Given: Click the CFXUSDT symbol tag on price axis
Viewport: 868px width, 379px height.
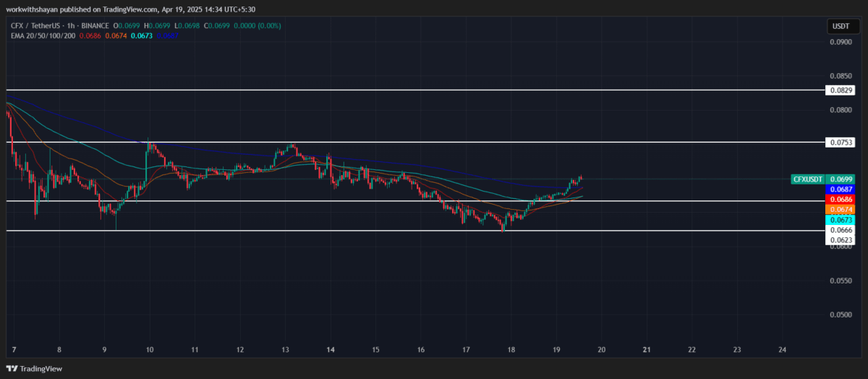Looking at the screenshot, I should [808, 179].
